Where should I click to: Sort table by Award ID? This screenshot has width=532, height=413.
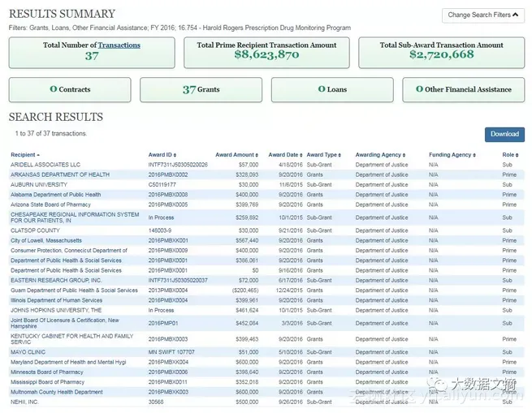[x=162, y=154]
